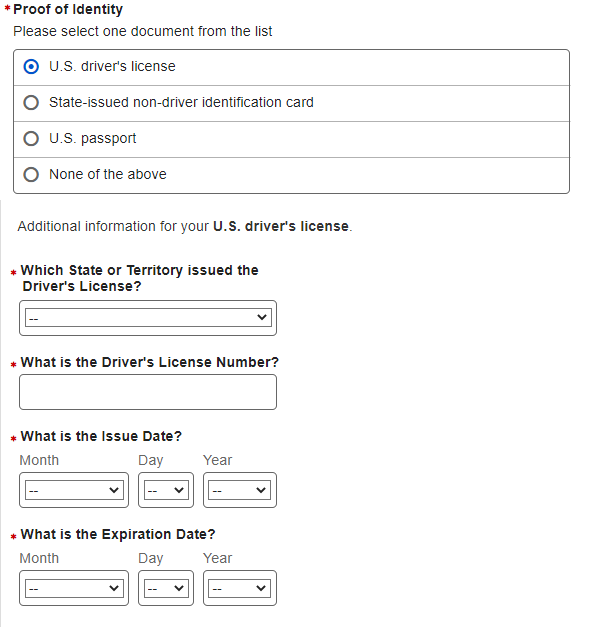Click the Day label under Issue Date
This screenshot has width=605, height=627.
pyautogui.click(x=151, y=460)
